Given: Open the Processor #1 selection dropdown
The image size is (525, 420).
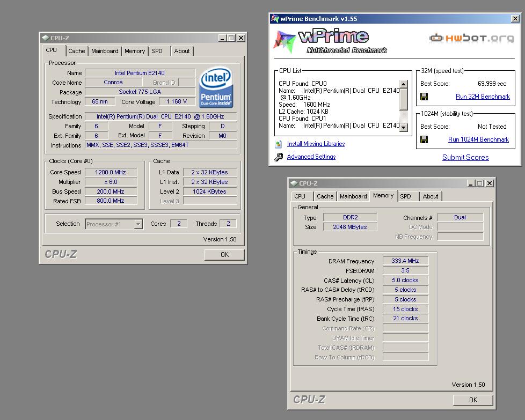Looking at the screenshot, I should (x=138, y=224).
